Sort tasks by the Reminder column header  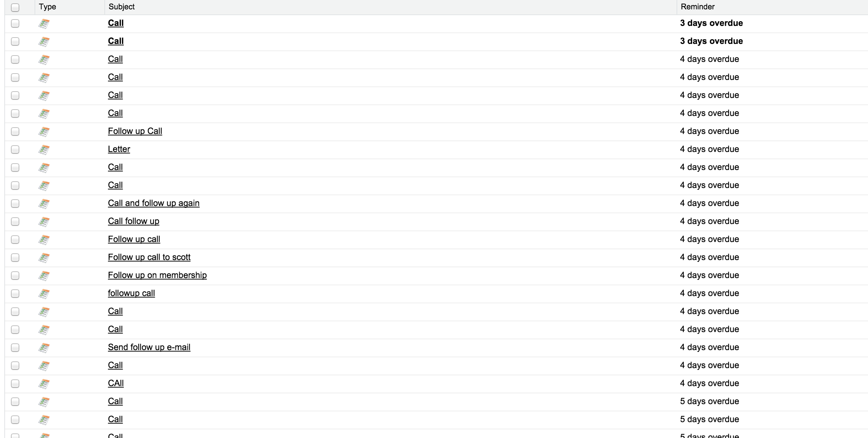(x=697, y=7)
